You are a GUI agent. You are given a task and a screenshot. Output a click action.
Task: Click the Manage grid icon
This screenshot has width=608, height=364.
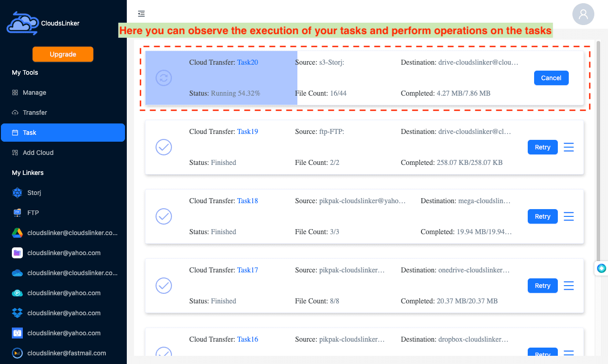(x=15, y=92)
